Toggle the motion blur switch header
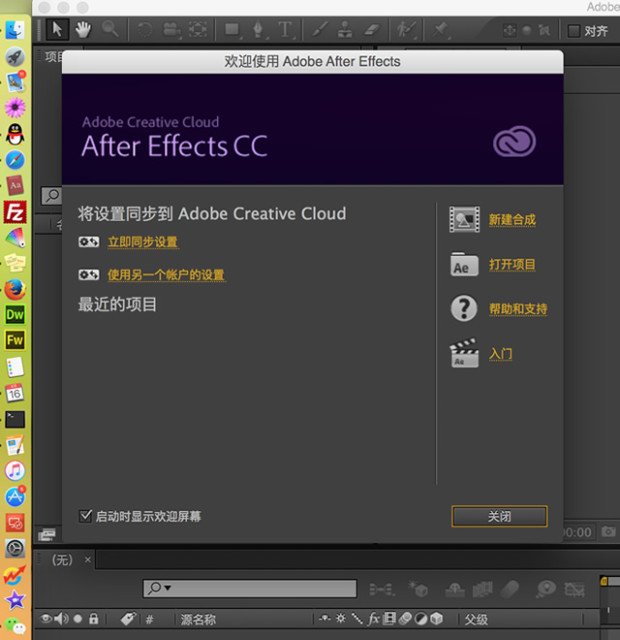 tap(405, 619)
